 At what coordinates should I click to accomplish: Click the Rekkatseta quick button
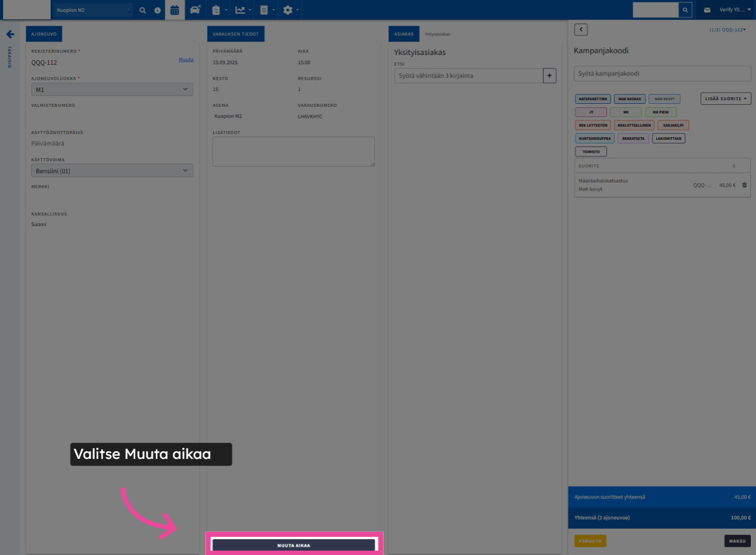633,138
